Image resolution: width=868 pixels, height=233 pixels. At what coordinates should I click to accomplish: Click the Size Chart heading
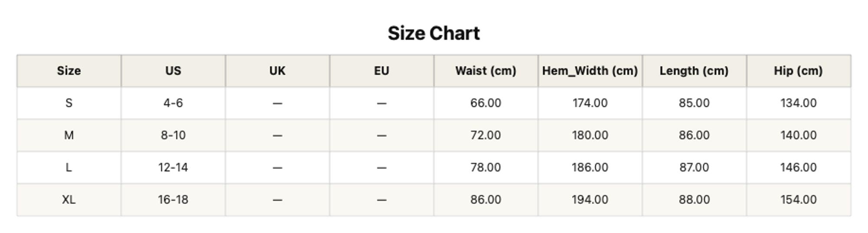coord(434,33)
